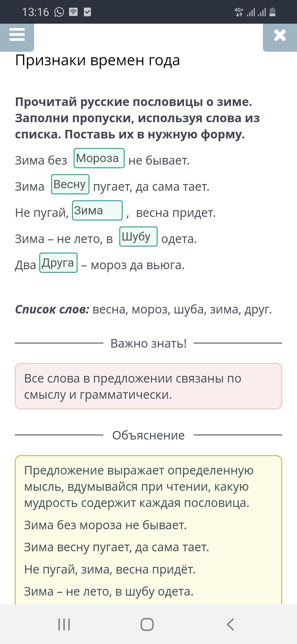Select the blank containing "Друга"
Screen dimensions: 297x644
pyautogui.click(x=58, y=263)
